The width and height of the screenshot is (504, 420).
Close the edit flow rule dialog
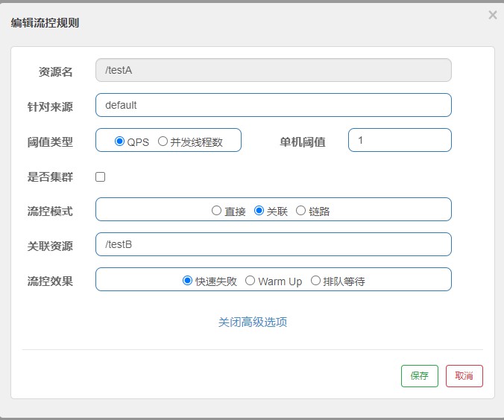pyautogui.click(x=492, y=15)
